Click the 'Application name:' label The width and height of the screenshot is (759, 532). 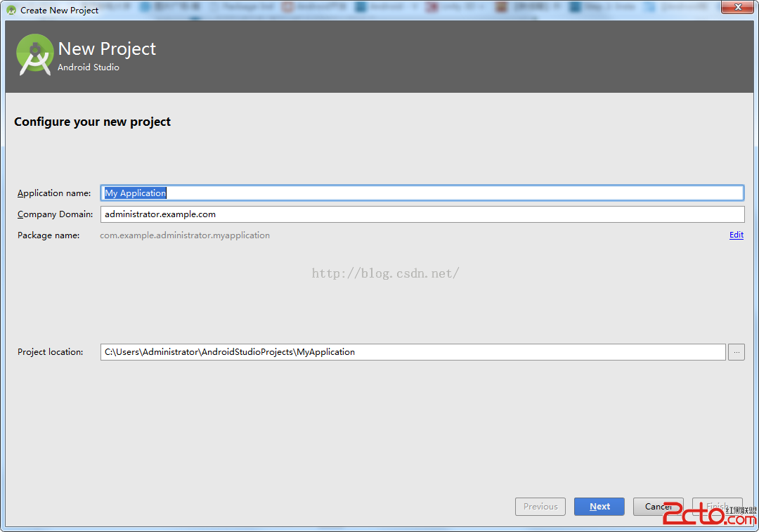(54, 193)
